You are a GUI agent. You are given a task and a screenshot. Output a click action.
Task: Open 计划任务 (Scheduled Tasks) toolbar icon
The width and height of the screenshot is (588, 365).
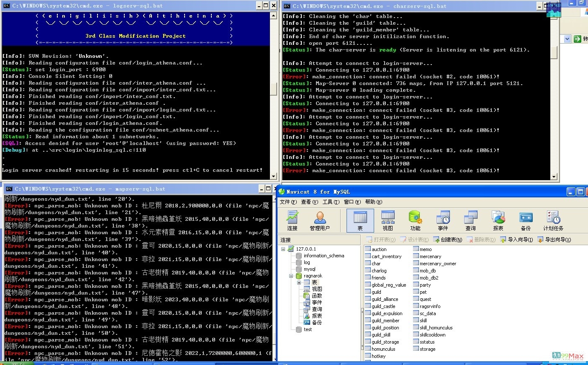click(x=553, y=220)
